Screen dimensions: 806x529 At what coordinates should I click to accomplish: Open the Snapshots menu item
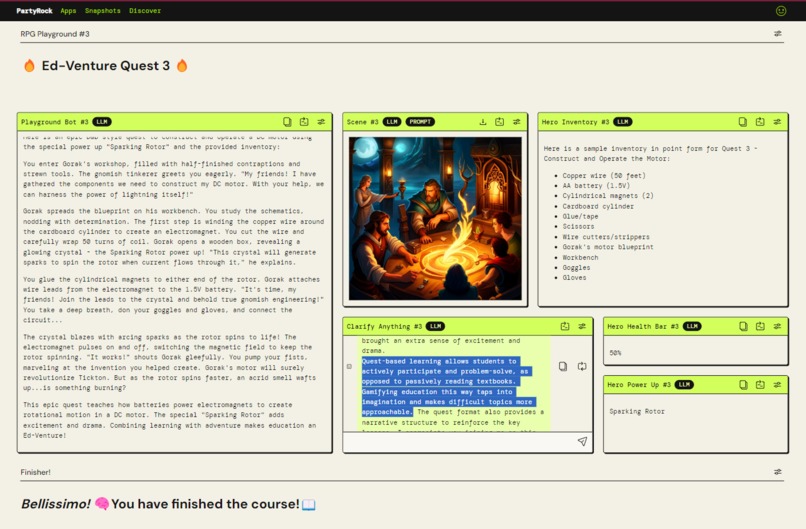pos(103,11)
